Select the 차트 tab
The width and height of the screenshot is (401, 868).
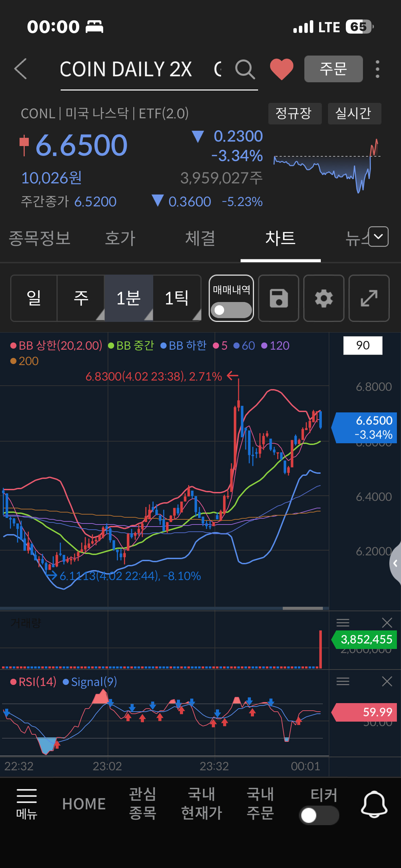coord(280,238)
